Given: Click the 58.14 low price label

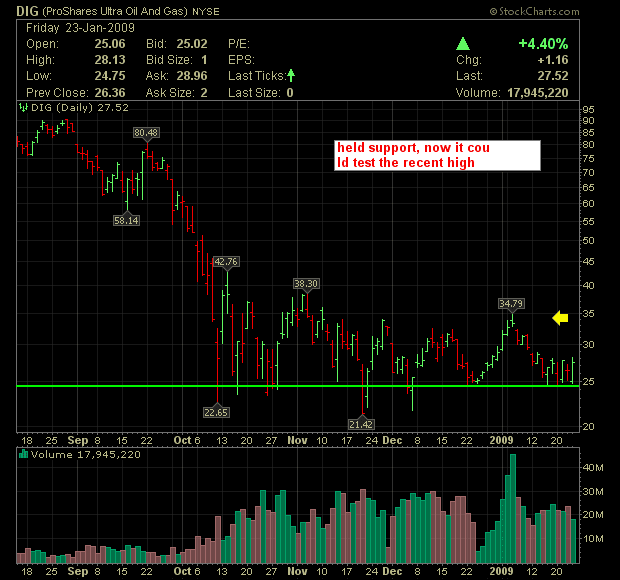Looking at the screenshot, I should (x=126, y=220).
